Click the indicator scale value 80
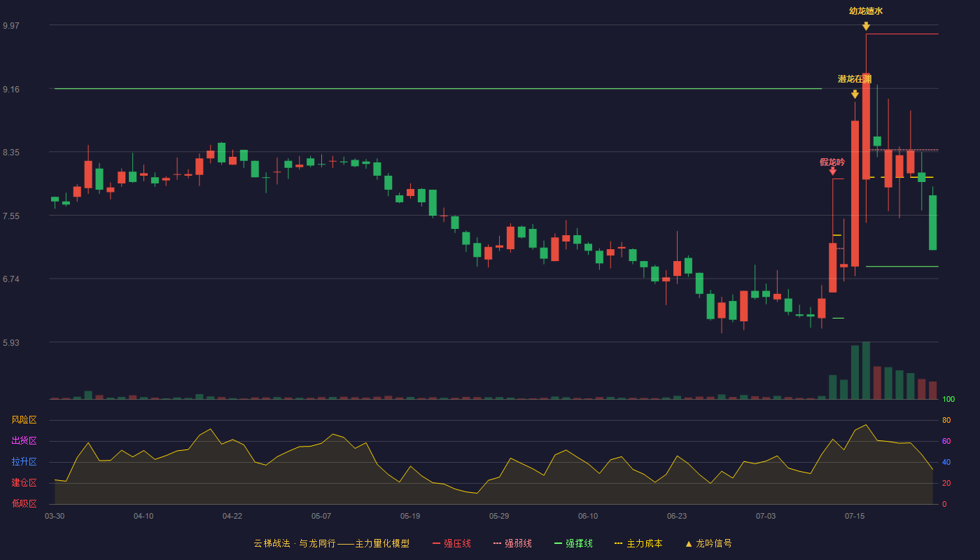This screenshot has height=560, width=980. click(x=946, y=420)
